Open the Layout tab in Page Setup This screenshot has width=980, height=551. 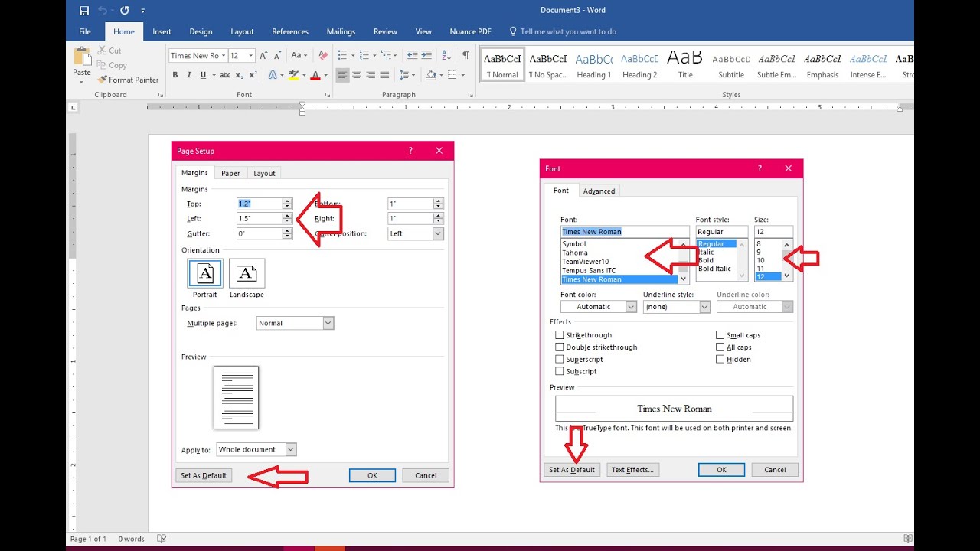click(264, 173)
